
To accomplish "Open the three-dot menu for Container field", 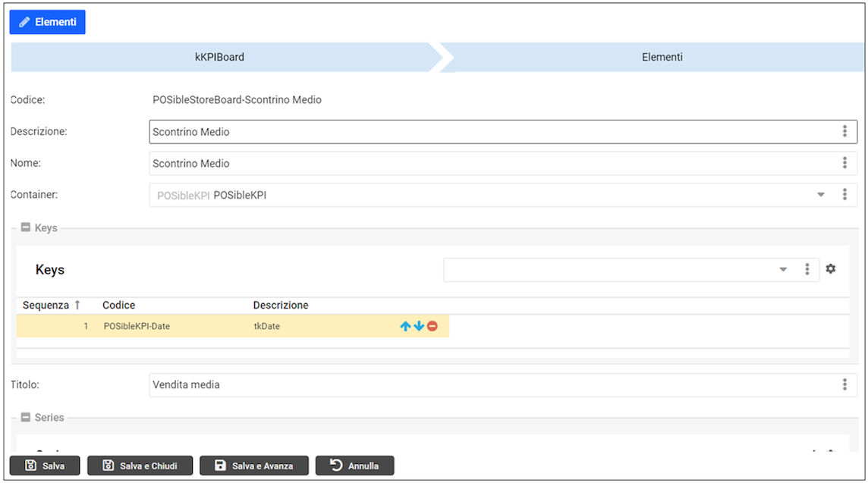I will [x=844, y=195].
